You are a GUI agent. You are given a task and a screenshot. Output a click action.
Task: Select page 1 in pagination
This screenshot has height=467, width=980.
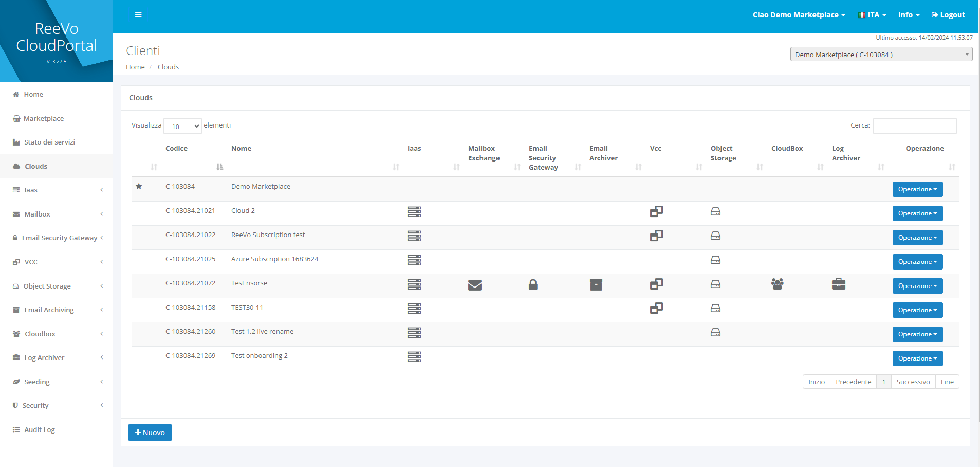884,382
